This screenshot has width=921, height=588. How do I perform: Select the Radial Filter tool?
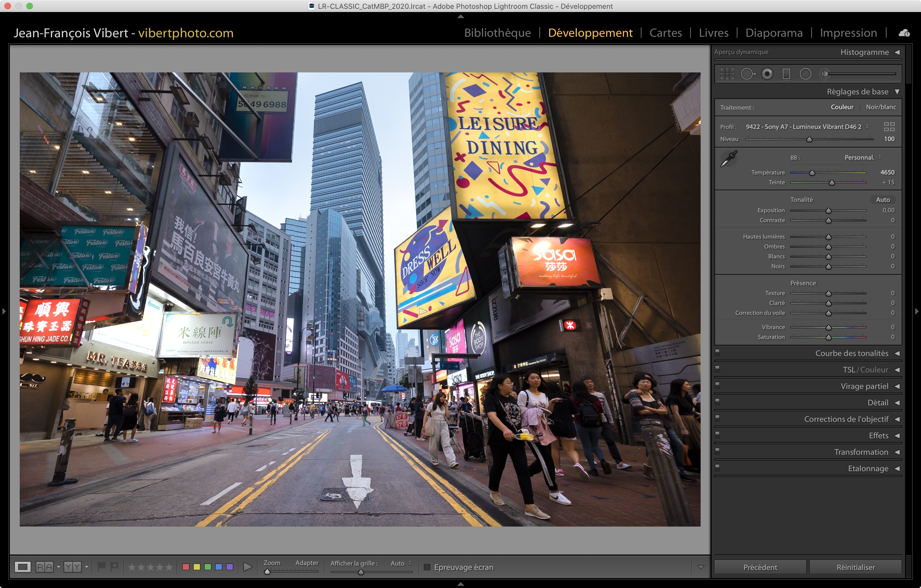(x=806, y=74)
